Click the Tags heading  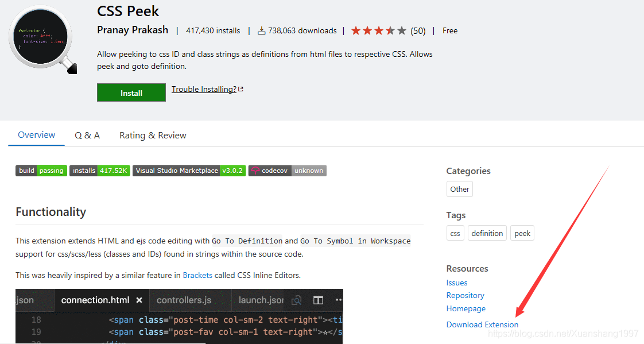456,215
